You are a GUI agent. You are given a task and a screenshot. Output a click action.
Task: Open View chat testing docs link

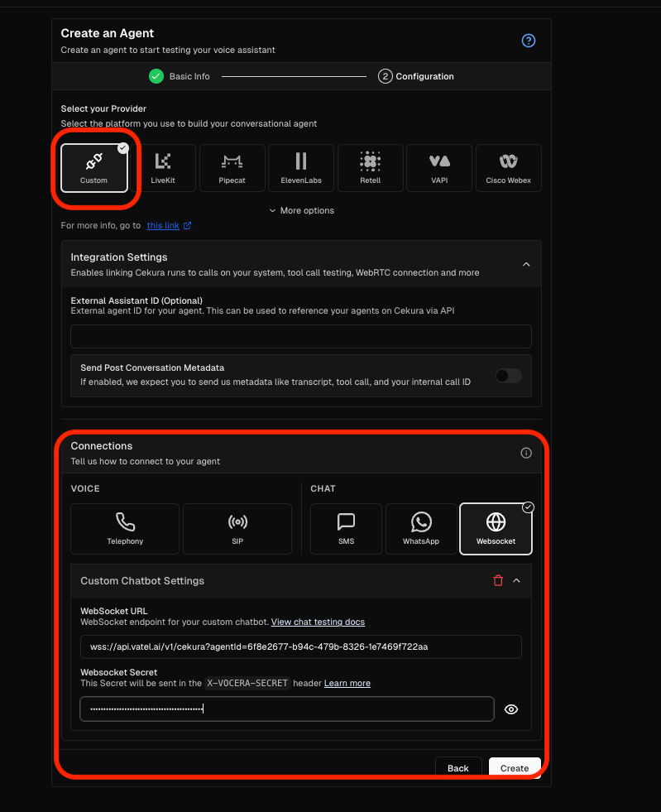[318, 622]
